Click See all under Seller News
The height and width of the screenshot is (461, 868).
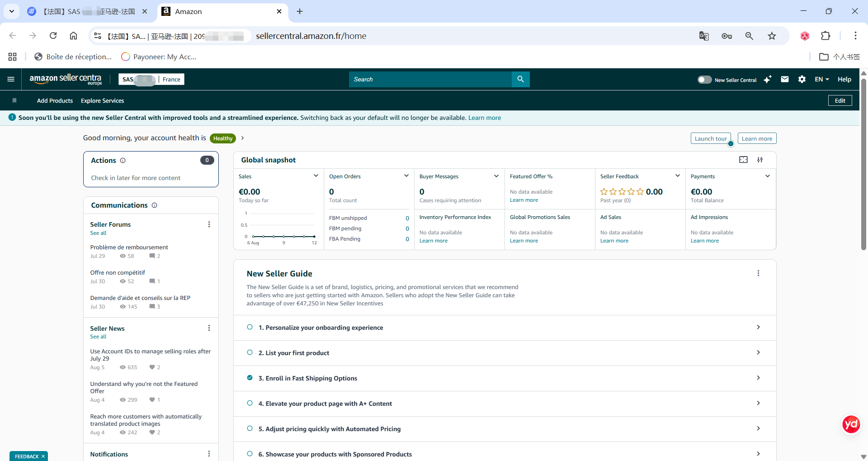tap(98, 337)
